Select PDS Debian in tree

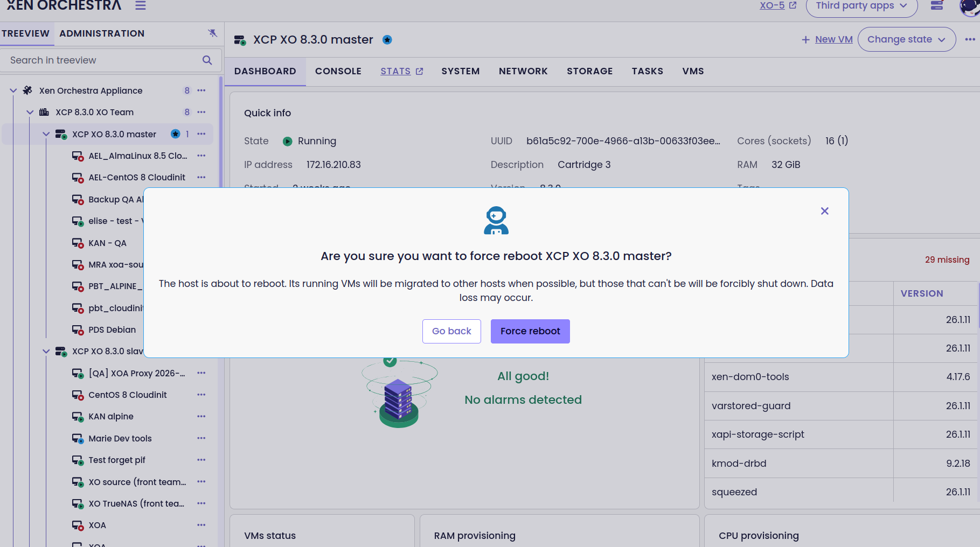(x=112, y=329)
